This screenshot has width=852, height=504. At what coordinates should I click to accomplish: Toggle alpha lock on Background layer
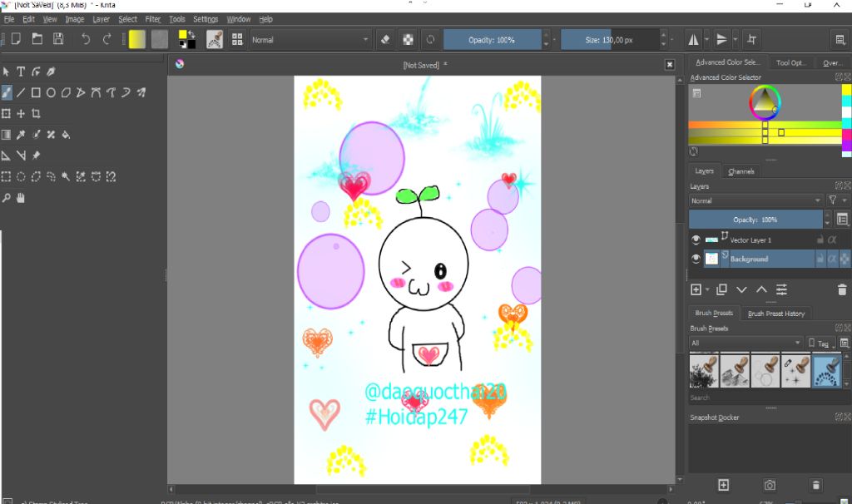click(832, 259)
